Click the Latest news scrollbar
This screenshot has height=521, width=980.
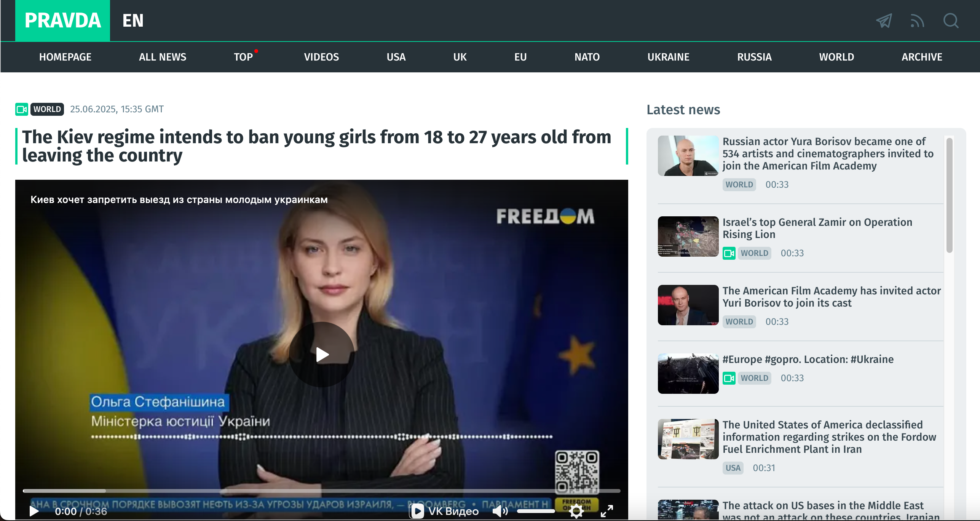(x=949, y=195)
